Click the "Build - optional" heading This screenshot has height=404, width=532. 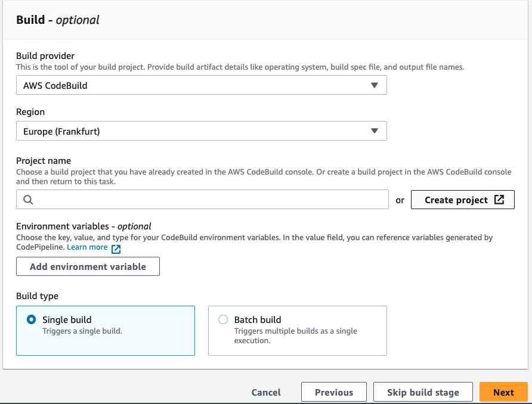(58, 20)
